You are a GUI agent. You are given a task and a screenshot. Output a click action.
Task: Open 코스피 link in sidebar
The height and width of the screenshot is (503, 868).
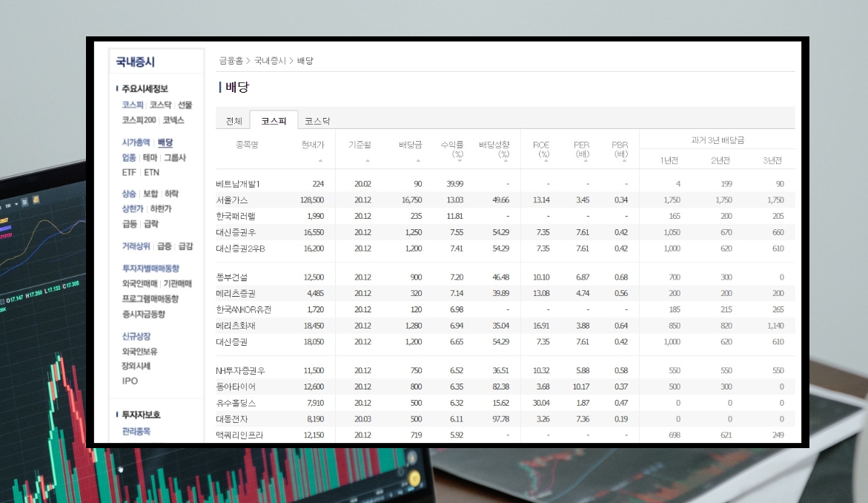click(x=133, y=105)
